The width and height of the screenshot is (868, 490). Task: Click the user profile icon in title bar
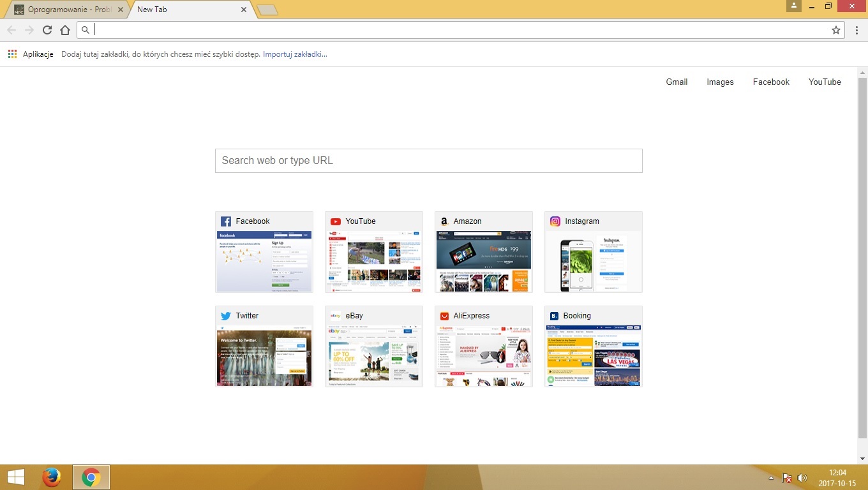794,6
